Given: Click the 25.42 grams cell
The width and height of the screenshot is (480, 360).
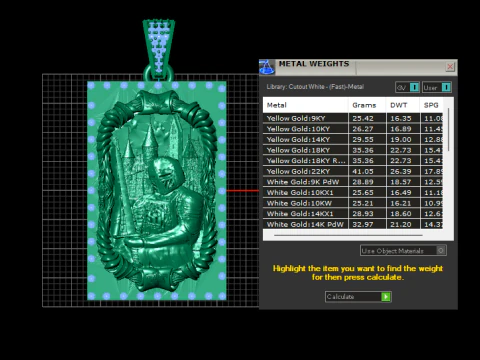Looking at the screenshot, I should tap(367, 118).
